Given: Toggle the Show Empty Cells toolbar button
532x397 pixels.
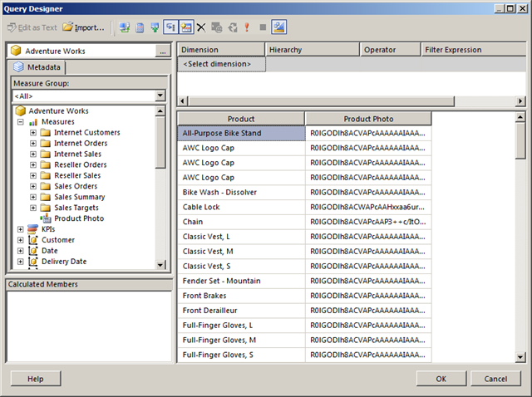Looking at the screenshot, I should click(170, 27).
